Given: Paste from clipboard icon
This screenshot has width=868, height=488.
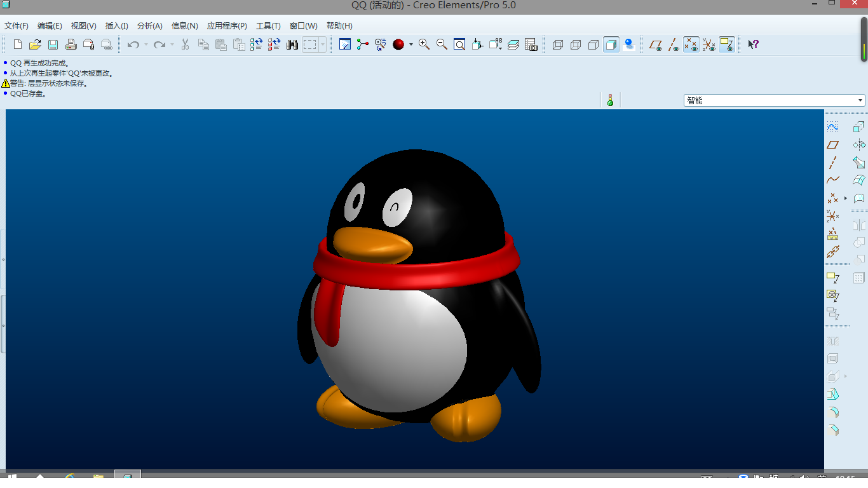Looking at the screenshot, I should [221, 44].
